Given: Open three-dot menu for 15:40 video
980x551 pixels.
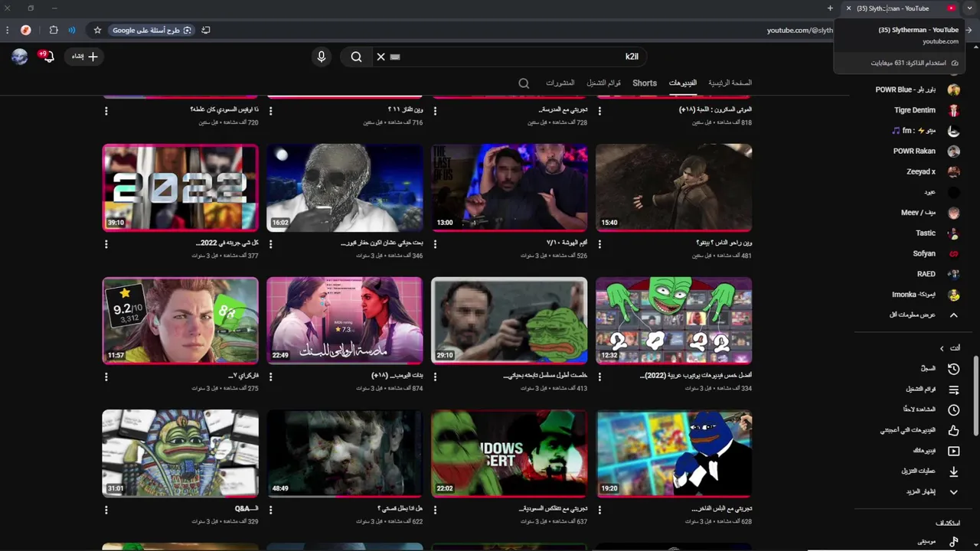Looking at the screenshot, I should click(x=599, y=244).
